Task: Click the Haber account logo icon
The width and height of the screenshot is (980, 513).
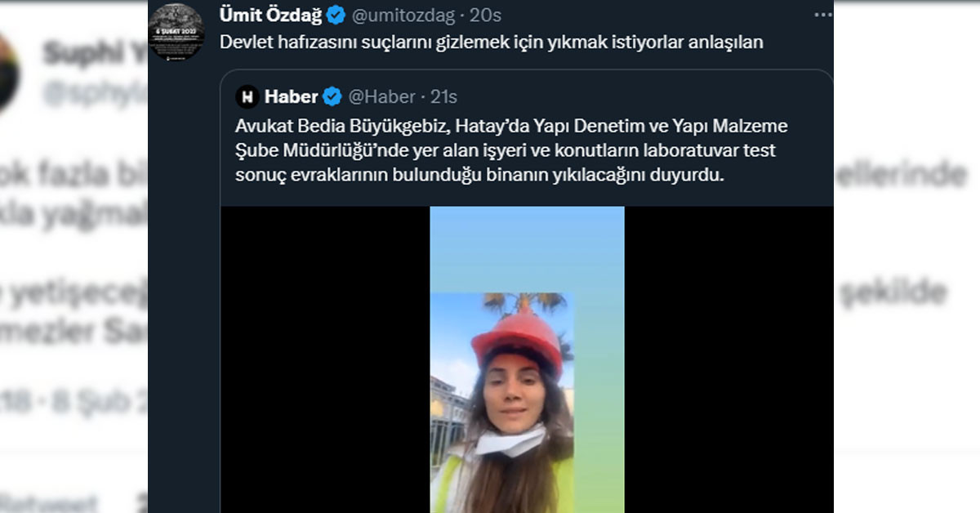Action: point(247,96)
